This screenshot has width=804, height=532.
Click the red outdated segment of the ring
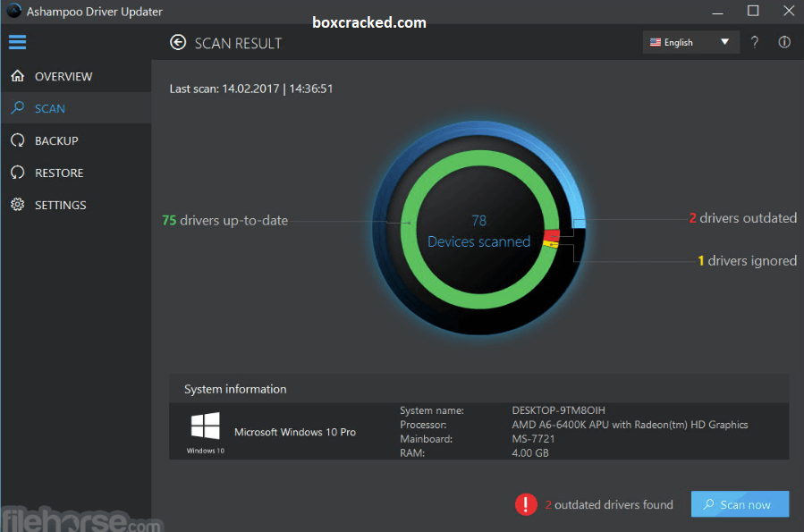click(x=552, y=235)
